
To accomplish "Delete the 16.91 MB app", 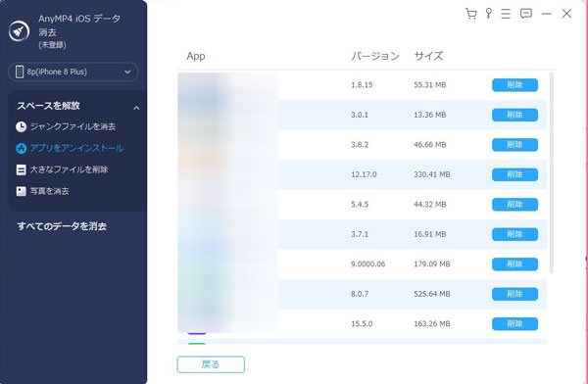I will tap(514, 234).
